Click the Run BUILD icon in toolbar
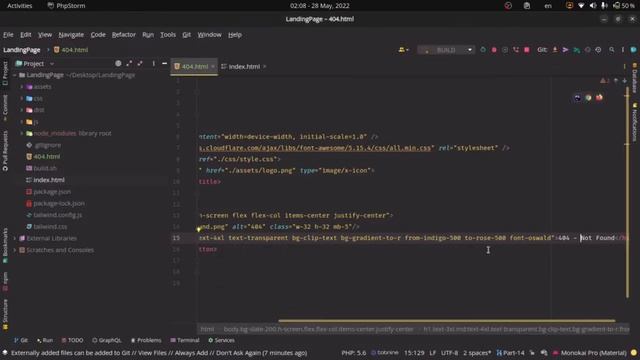The height and width of the screenshot is (360, 640). click(x=483, y=50)
